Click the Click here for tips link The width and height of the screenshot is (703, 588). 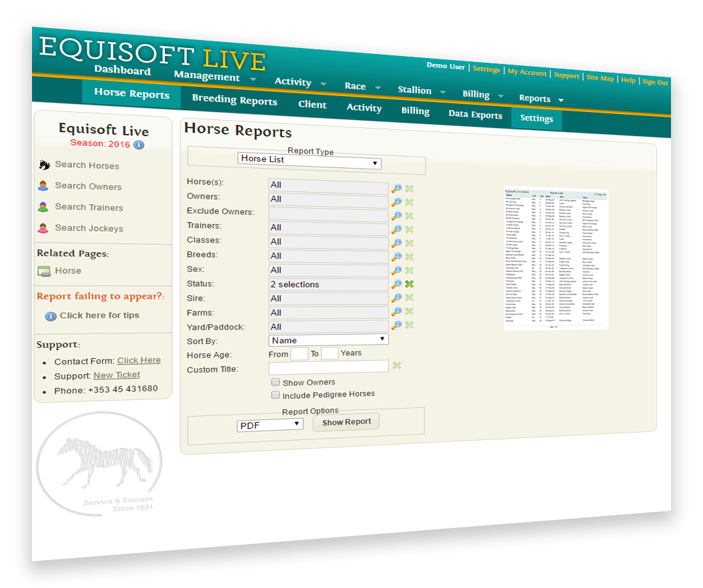tap(99, 315)
